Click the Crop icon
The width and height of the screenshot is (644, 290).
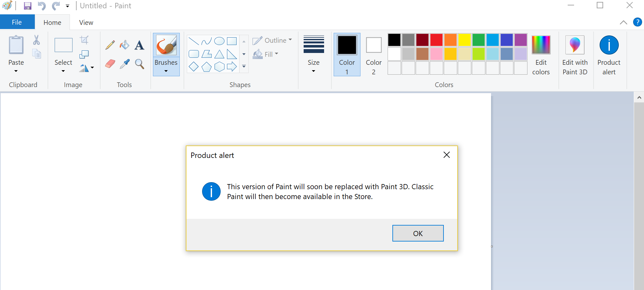84,40
